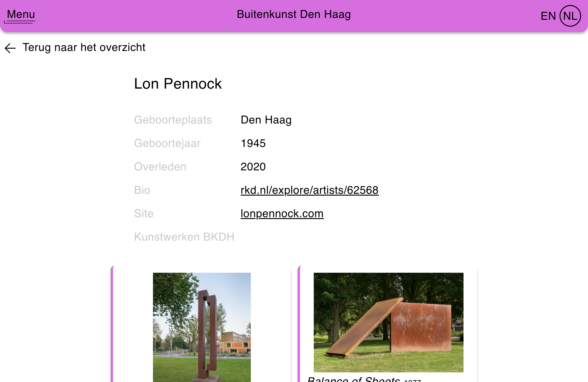Open the rkd.nl/explore/artists/62568 bio link

[x=309, y=190]
